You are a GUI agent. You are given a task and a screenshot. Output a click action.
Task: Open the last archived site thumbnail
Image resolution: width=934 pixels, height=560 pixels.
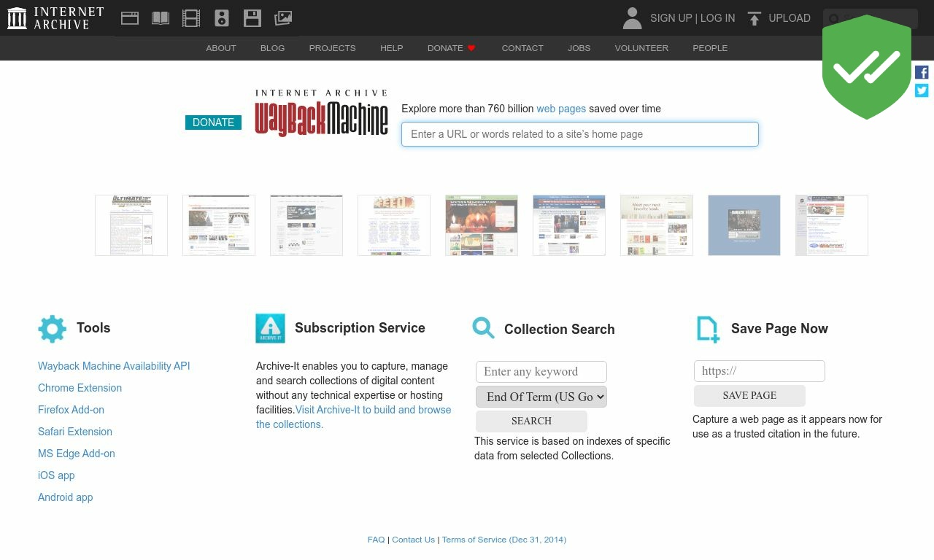coord(832,225)
